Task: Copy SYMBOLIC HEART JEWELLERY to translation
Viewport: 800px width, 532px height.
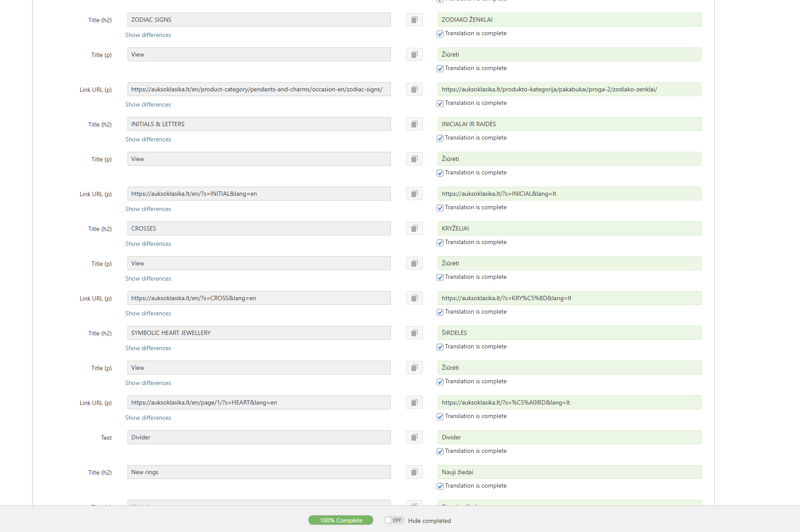Action: click(414, 333)
